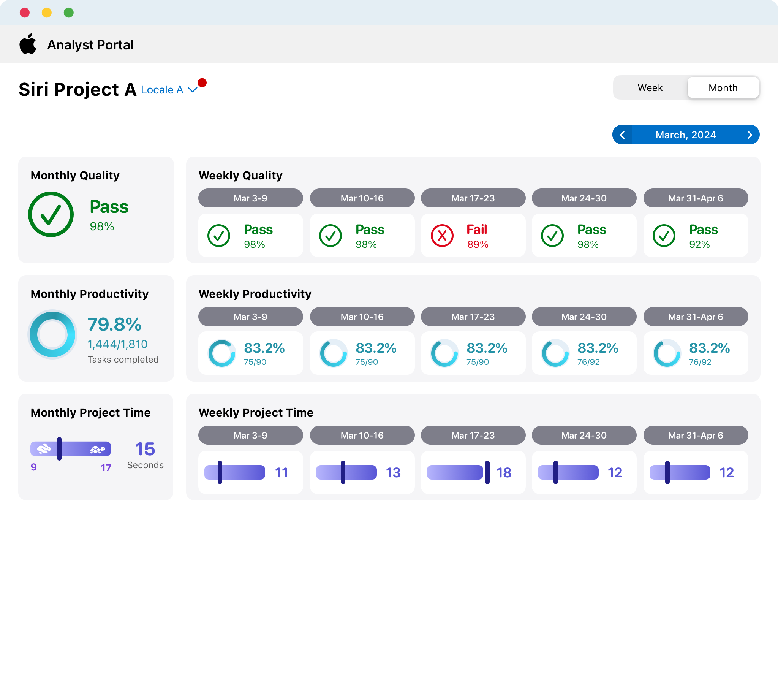Click the Mar 31-Apr 6 quality checkmark icon
Image resolution: width=778 pixels, height=700 pixels.
pos(664,235)
